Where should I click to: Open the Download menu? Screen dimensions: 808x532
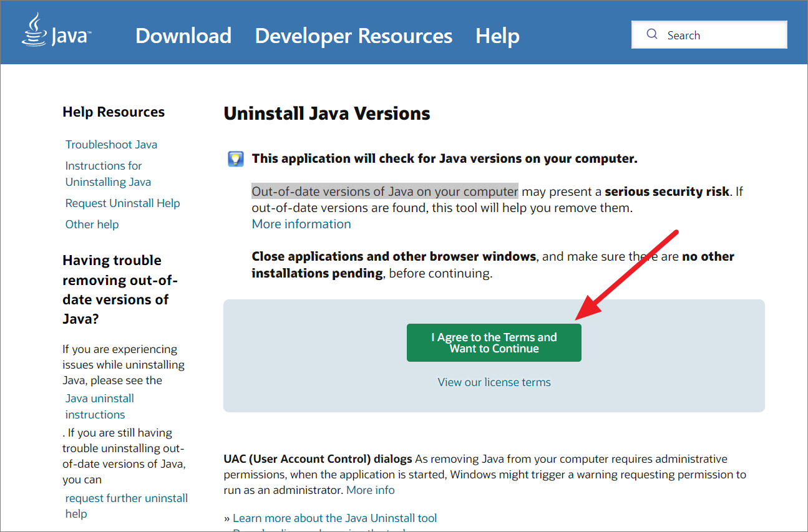pos(183,36)
